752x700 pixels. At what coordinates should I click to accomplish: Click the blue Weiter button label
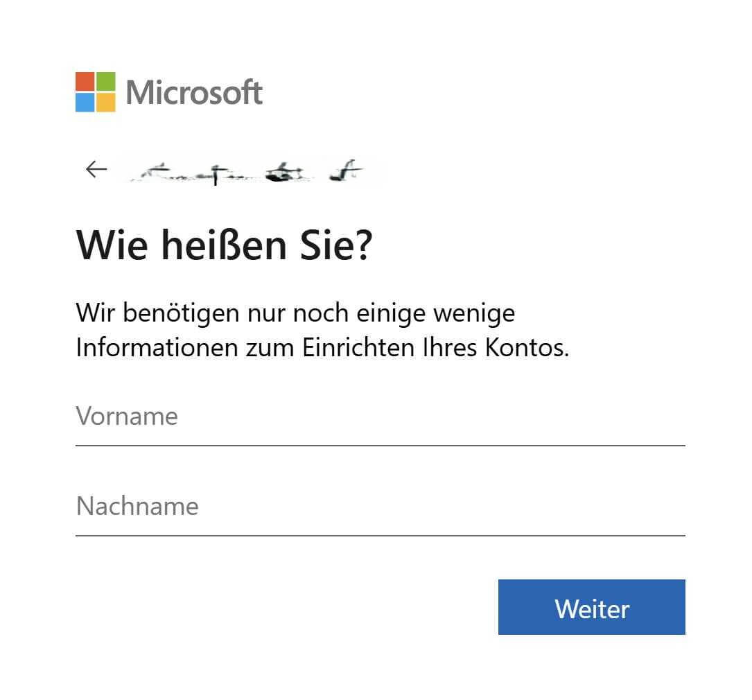tap(591, 608)
